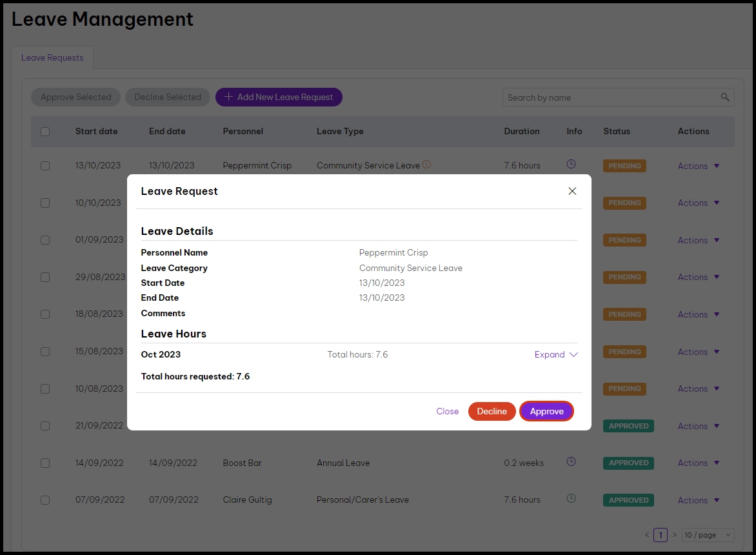Click the clock icon in Claire Gultig's row

point(571,499)
